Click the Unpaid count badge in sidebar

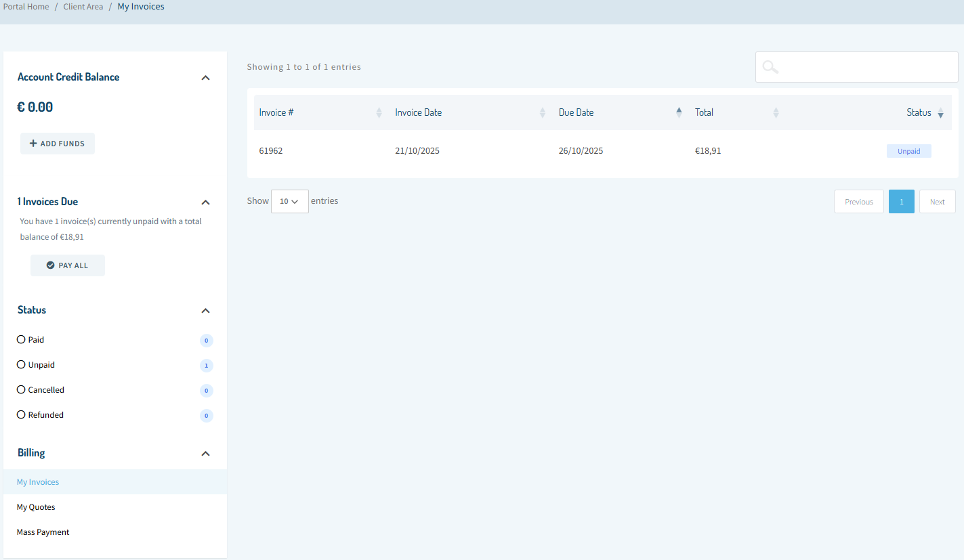click(x=206, y=366)
